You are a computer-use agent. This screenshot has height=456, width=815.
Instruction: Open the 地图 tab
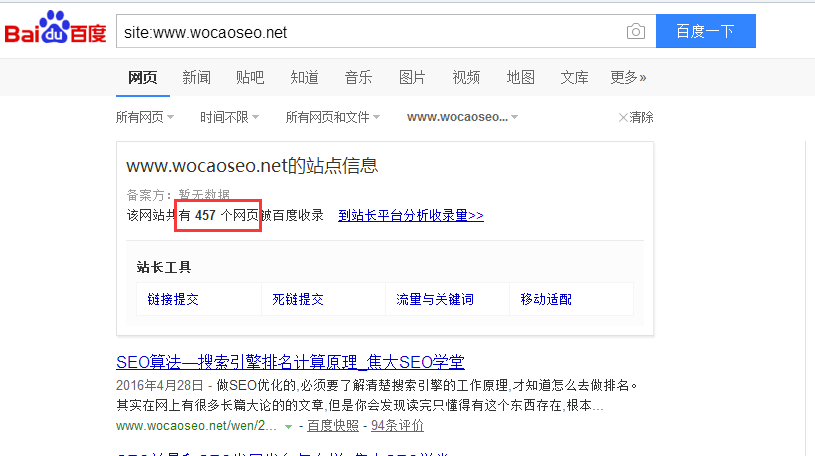(x=520, y=78)
